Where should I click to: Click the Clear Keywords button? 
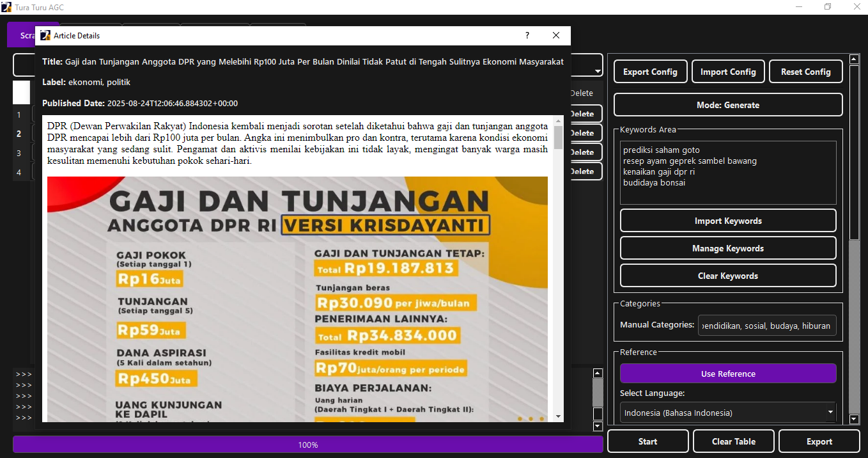click(728, 276)
